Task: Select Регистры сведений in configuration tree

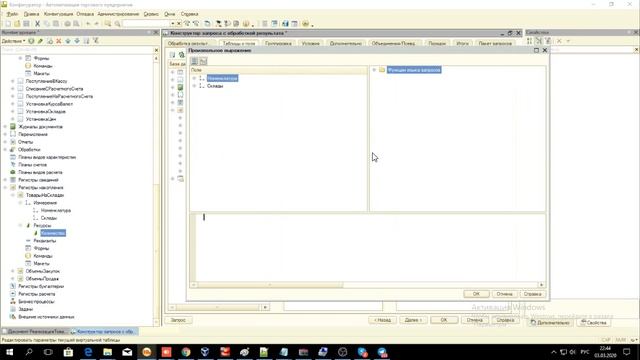Action: click(38, 180)
